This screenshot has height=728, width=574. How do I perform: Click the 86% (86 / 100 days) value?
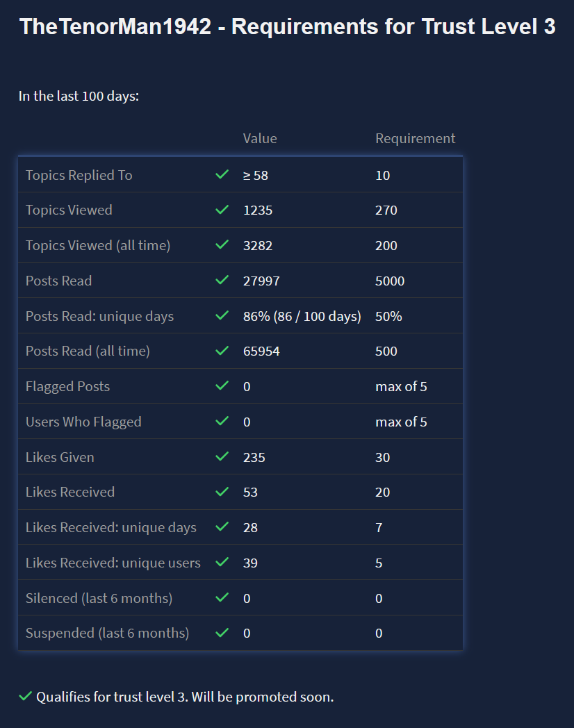[302, 316]
